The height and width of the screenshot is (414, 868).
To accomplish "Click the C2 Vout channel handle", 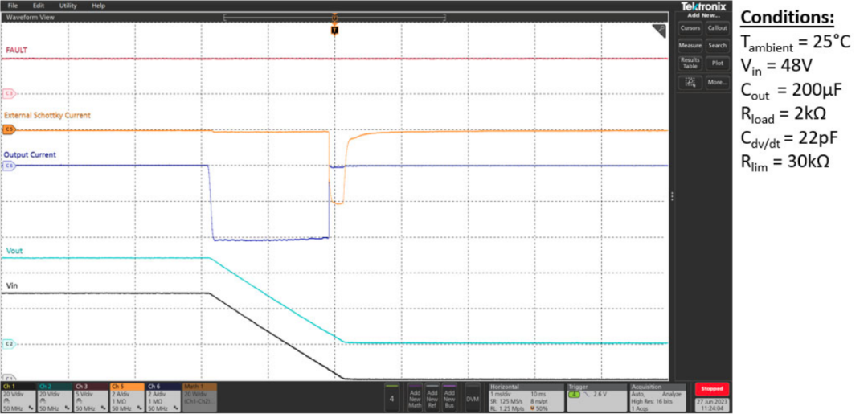I will click(9, 343).
